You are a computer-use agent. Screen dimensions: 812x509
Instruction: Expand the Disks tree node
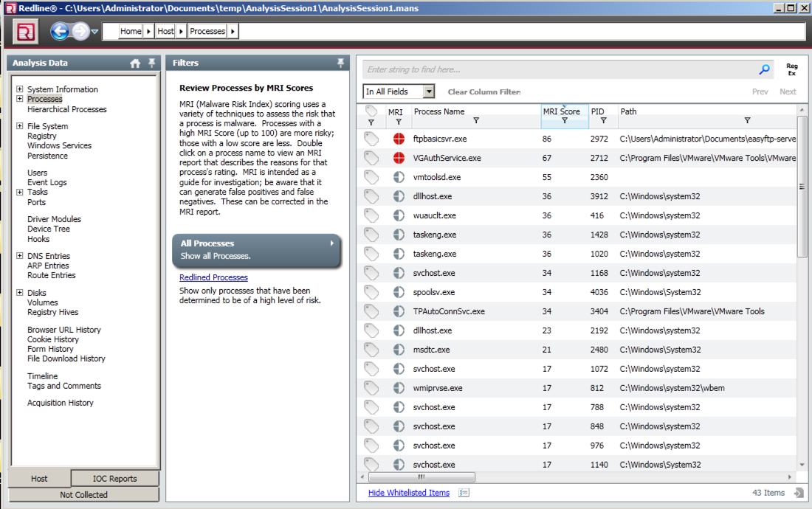tap(20, 292)
